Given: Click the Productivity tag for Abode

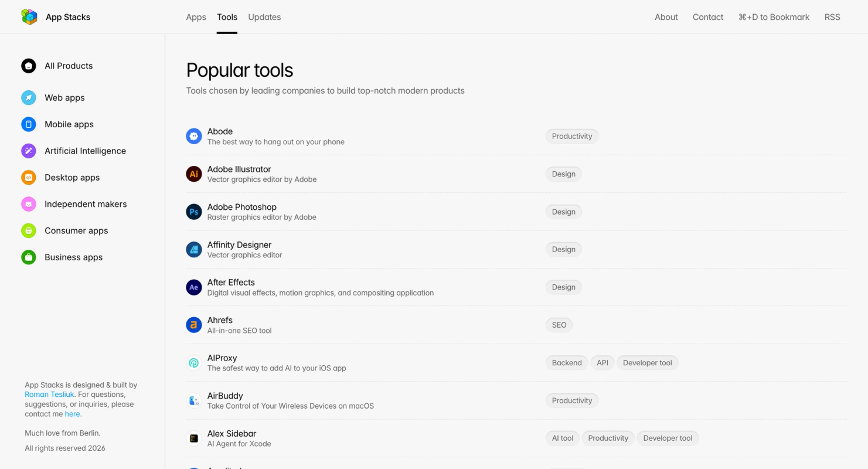Looking at the screenshot, I should click(572, 136).
